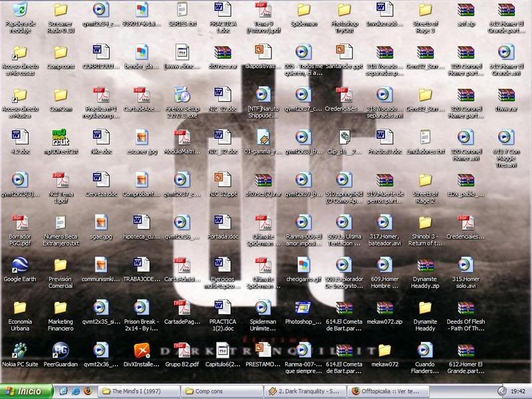Click the Inicio start button
This screenshot has width=532, height=399.
(27, 391)
